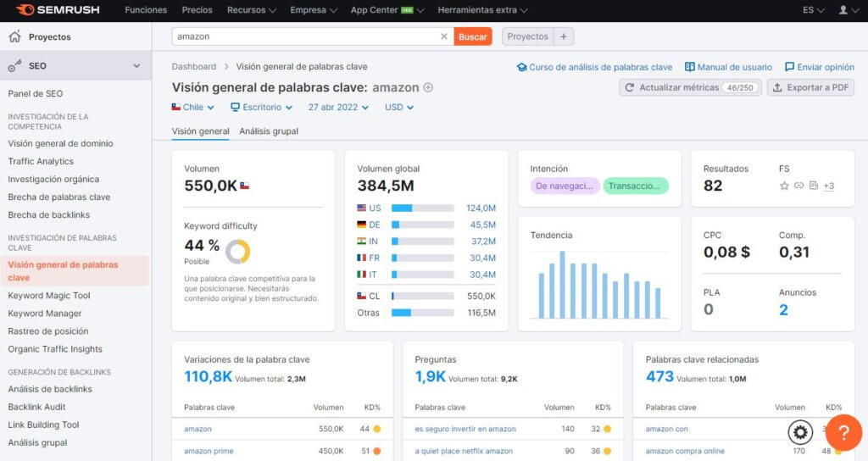Image resolution: width=868 pixels, height=461 pixels.
Task: Open Panel de SEO in sidebar
Action: (x=36, y=93)
